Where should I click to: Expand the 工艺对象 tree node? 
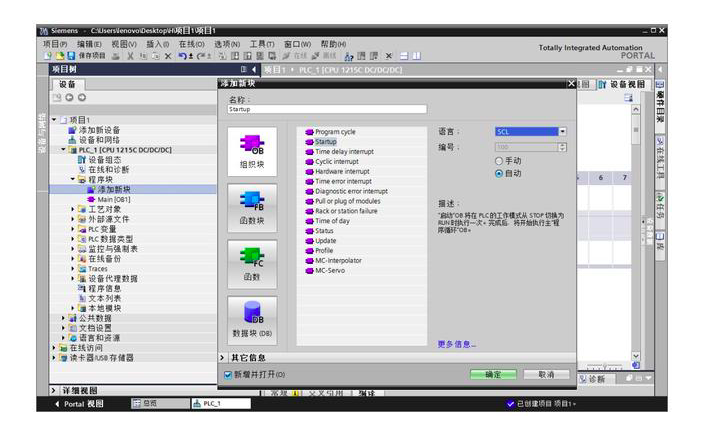pyautogui.click(x=73, y=209)
